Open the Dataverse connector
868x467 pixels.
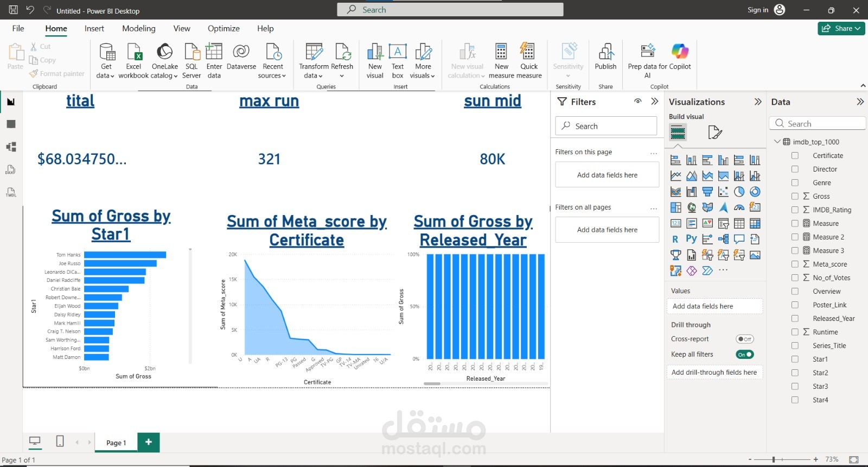(x=241, y=56)
